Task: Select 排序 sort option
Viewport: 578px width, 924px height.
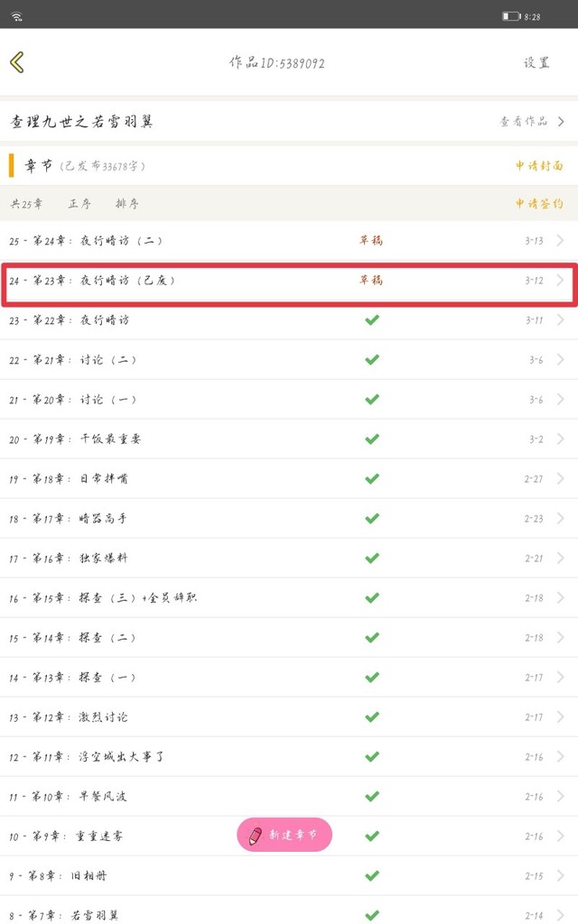Action: [127, 204]
